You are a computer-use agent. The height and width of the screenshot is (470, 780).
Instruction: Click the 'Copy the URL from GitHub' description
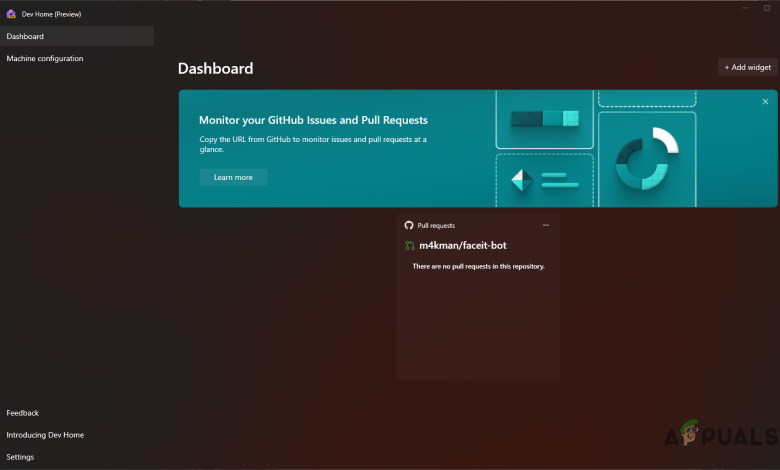tap(313, 144)
